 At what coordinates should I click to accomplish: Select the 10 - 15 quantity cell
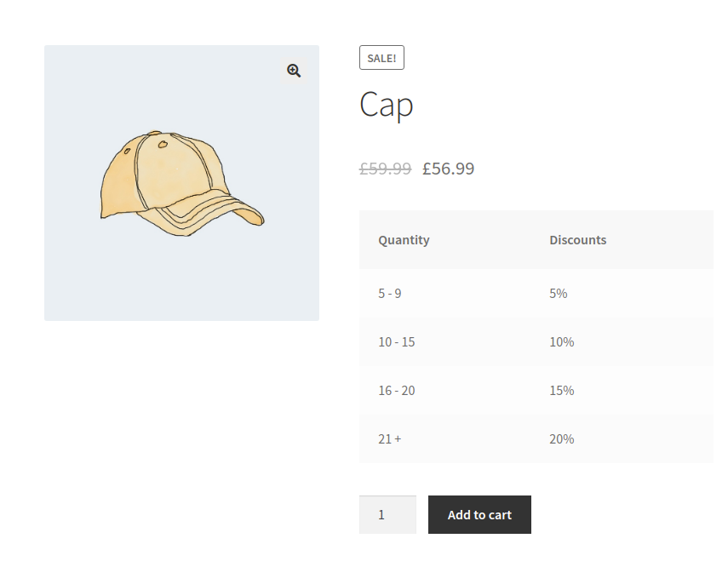[x=397, y=342]
